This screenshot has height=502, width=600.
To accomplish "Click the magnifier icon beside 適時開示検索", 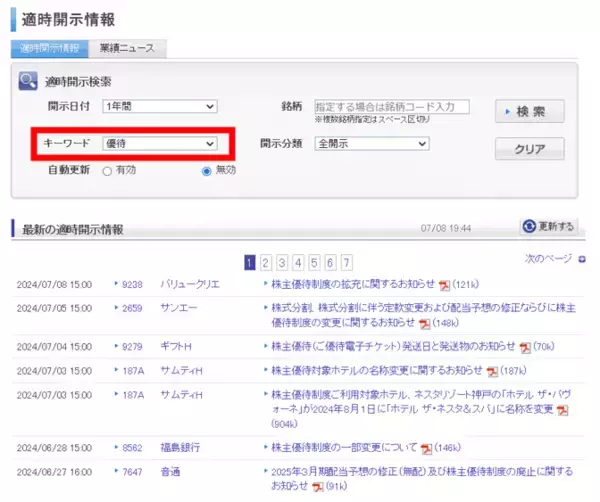I will coord(28,81).
